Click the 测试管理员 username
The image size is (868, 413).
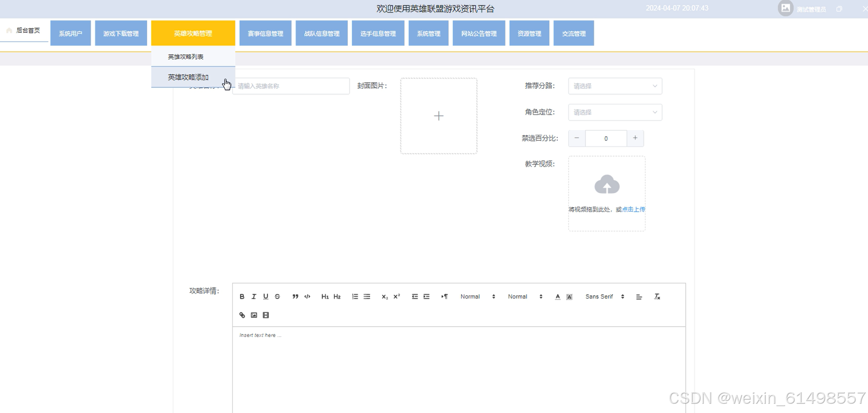[811, 9]
